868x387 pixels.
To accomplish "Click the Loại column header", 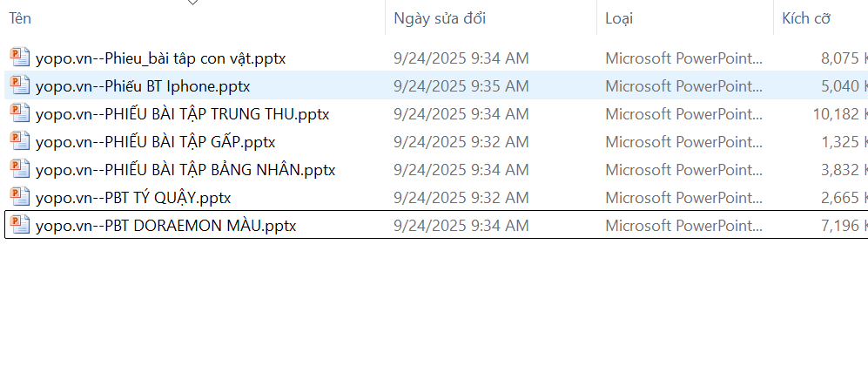I will click(619, 18).
